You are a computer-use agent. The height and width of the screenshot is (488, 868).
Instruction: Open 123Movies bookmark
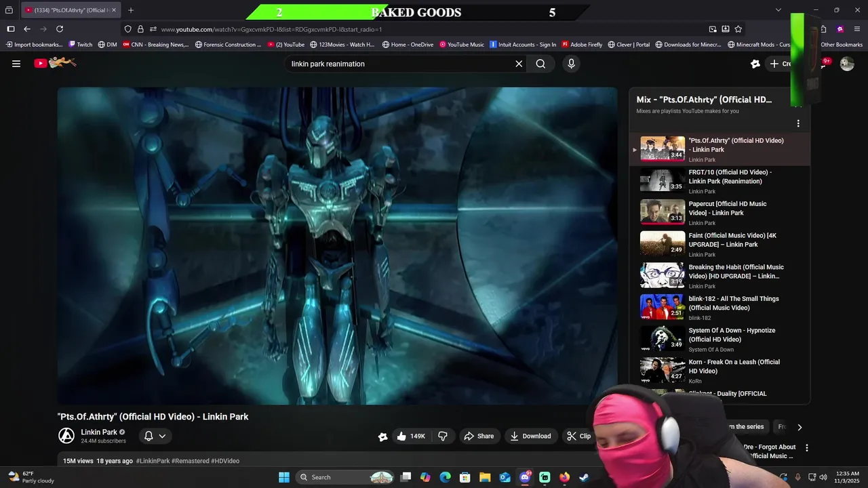(342, 45)
